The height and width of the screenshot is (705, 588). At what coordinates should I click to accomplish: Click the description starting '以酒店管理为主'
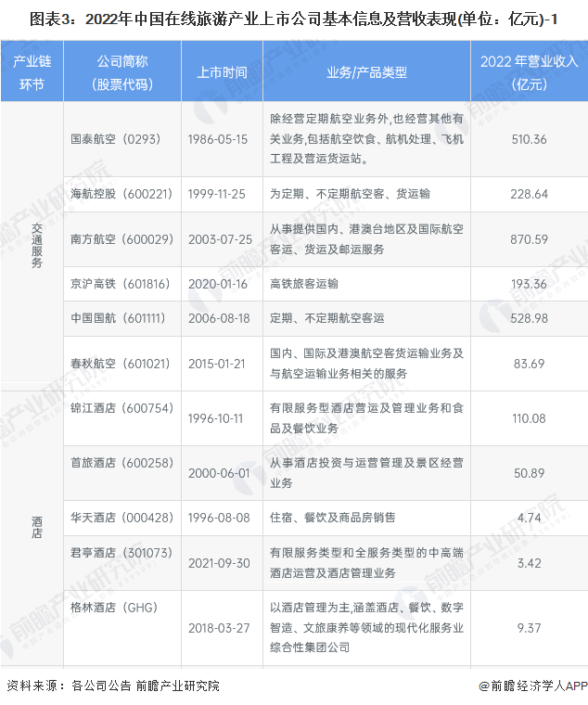[x=366, y=628]
